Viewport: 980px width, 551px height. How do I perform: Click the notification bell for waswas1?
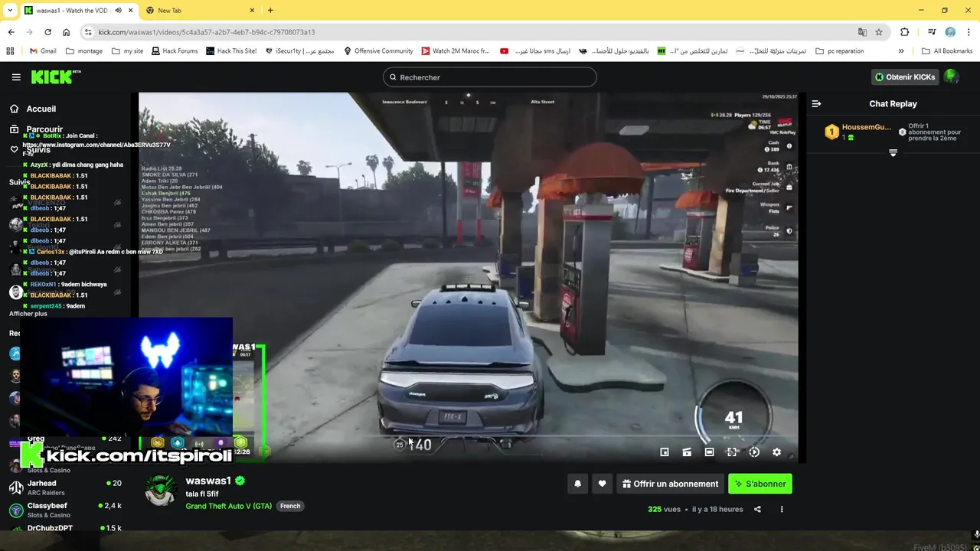pos(577,484)
